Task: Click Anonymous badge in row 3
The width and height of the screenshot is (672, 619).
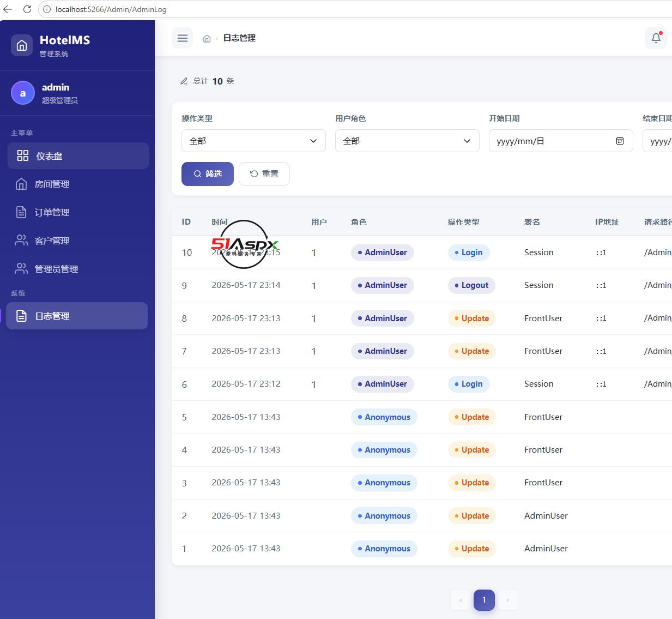Action: tap(384, 483)
